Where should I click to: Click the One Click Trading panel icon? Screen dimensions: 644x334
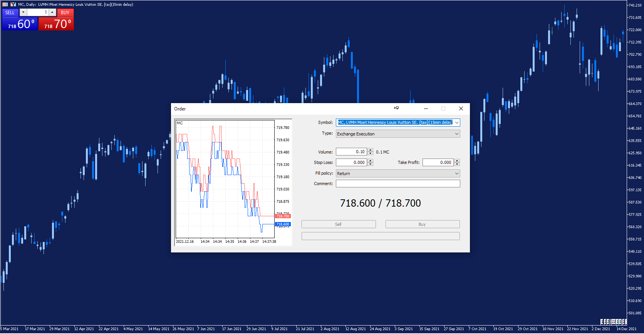point(13,4)
